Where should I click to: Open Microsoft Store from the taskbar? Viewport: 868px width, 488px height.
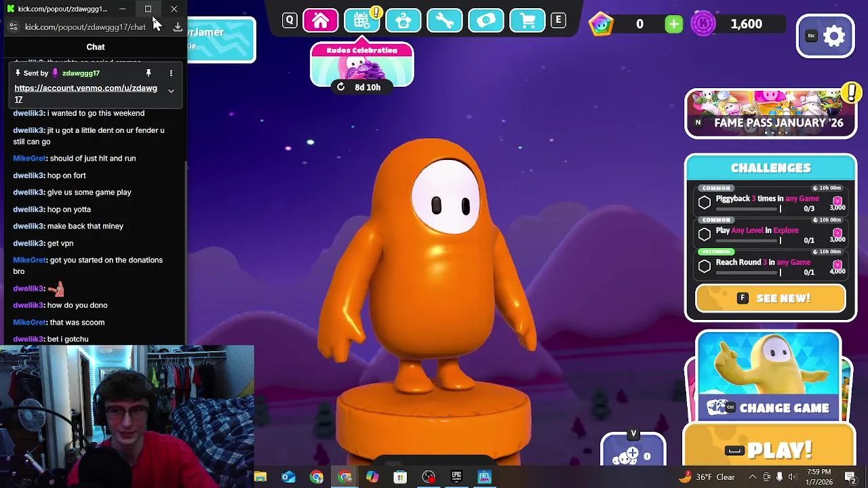[x=400, y=477]
